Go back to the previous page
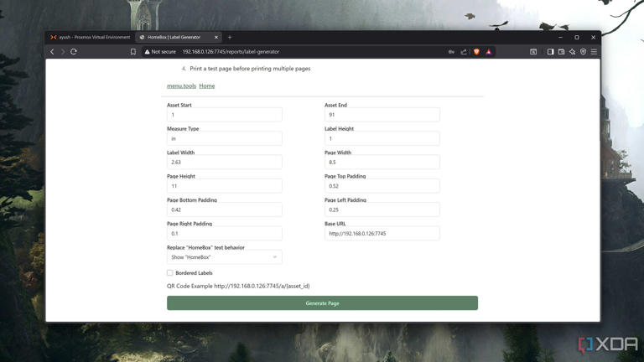The image size is (644, 362). point(52,52)
